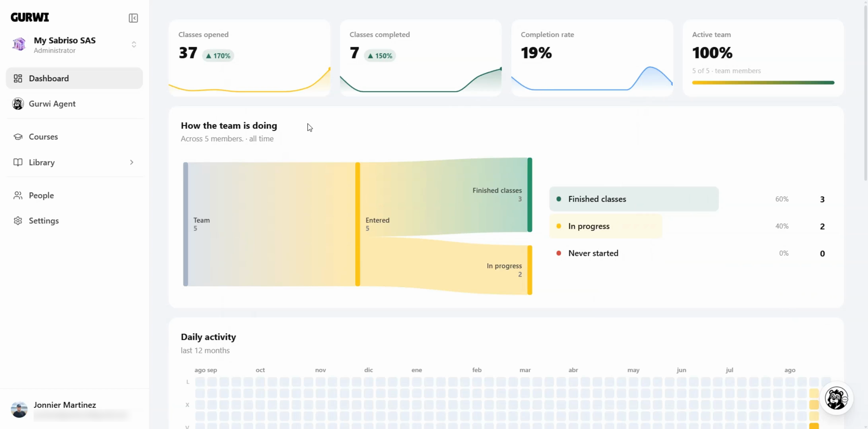Select the Courses graduation cap icon
The image size is (868, 429).
coord(18,137)
